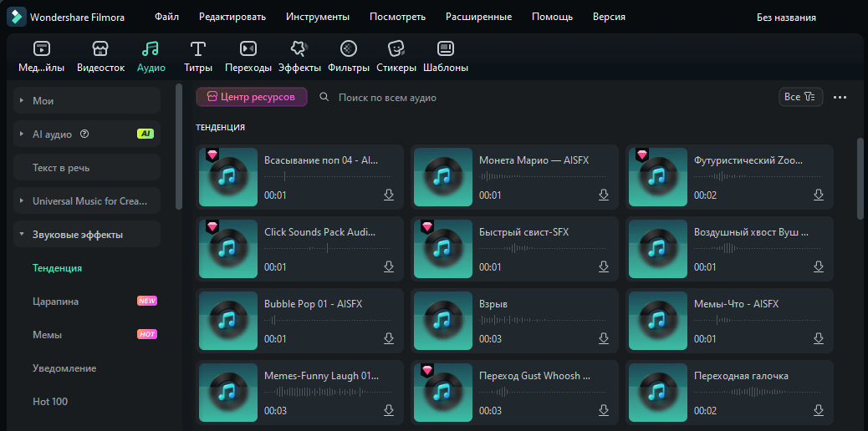Open the Media files tab
The height and width of the screenshot is (431, 868).
point(42,57)
